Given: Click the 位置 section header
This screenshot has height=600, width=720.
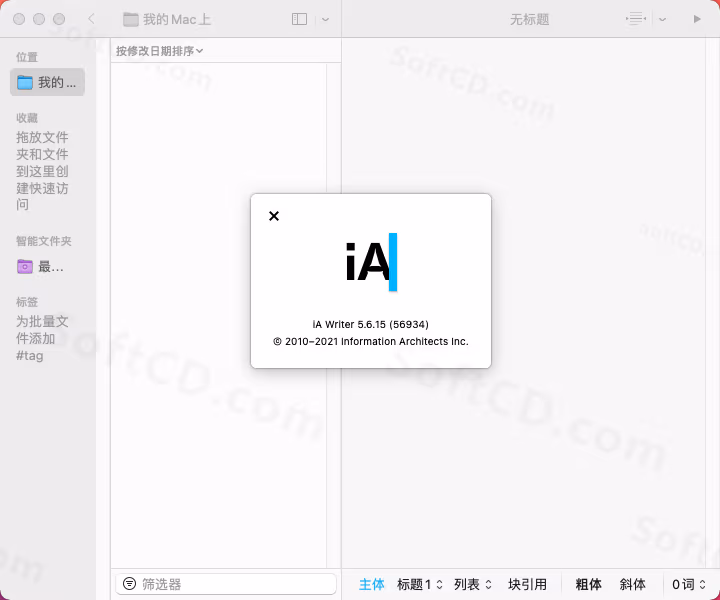Looking at the screenshot, I should (27, 57).
